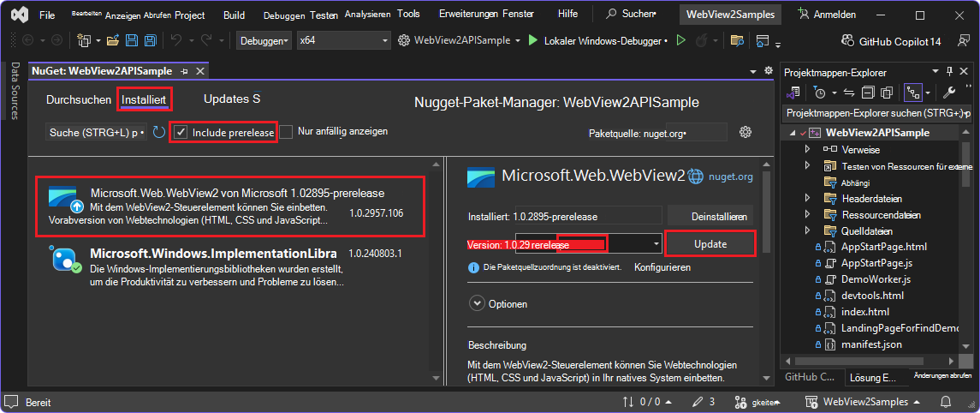980x413 pixels.
Task: Click the Open File folder icon
Action: pyautogui.click(x=113, y=40)
